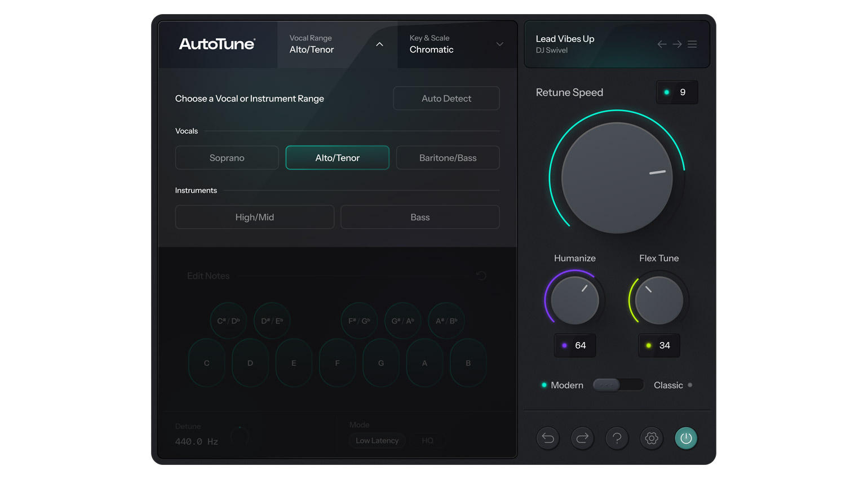The image size is (868, 479).
Task: Click the Alto/Tenor range button
Action: tap(337, 158)
